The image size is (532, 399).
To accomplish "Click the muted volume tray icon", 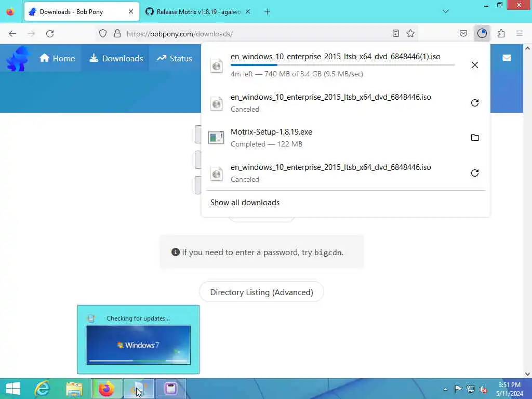I will point(483,389).
